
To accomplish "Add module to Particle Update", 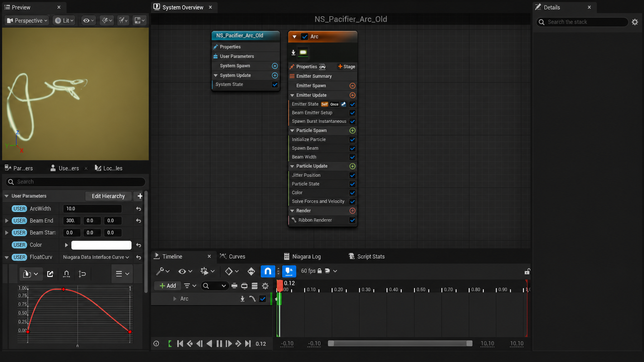I will [352, 166].
